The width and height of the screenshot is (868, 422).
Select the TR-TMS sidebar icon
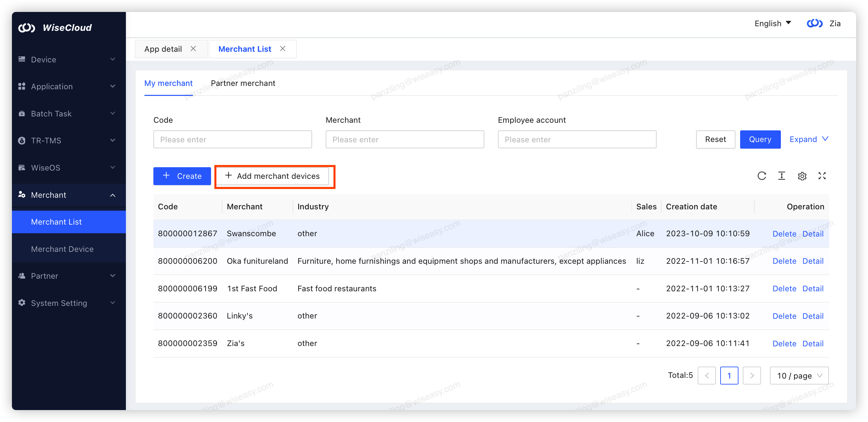[22, 141]
